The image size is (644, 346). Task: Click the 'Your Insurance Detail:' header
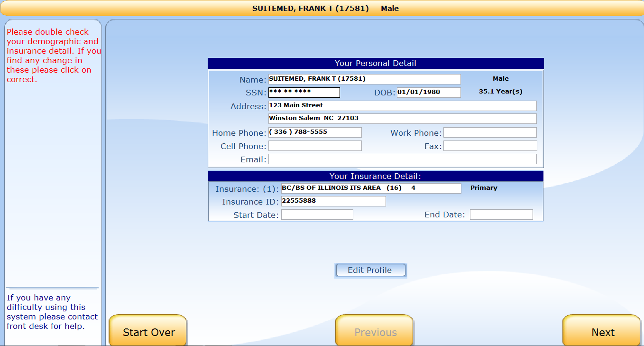tap(376, 176)
